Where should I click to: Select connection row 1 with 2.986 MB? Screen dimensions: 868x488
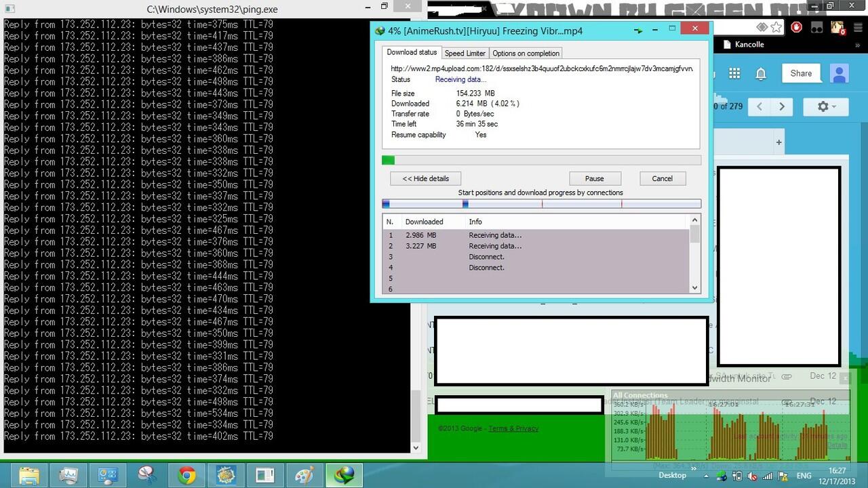(536, 235)
